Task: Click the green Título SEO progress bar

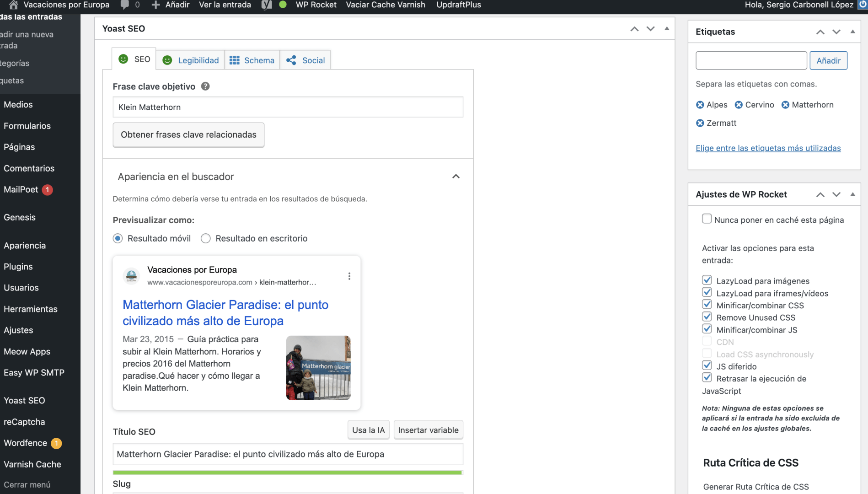Action: pyautogui.click(x=288, y=473)
